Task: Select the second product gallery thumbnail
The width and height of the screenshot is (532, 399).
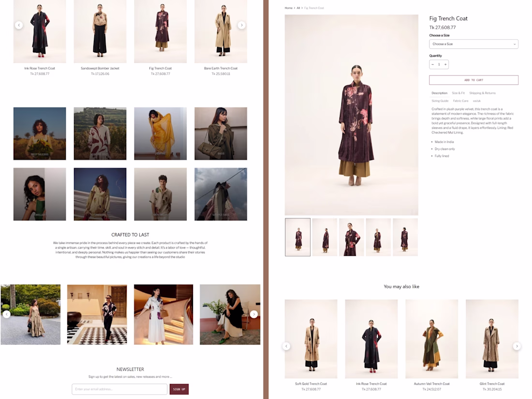Action: click(325, 237)
